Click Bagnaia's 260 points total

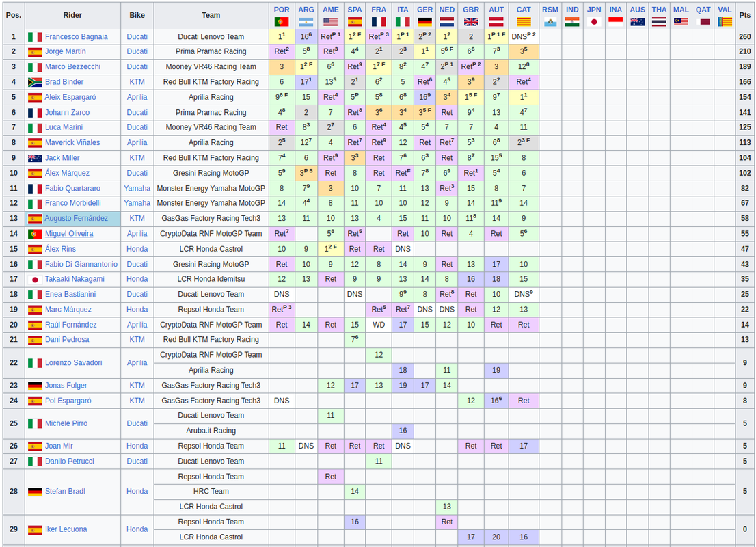(x=745, y=37)
